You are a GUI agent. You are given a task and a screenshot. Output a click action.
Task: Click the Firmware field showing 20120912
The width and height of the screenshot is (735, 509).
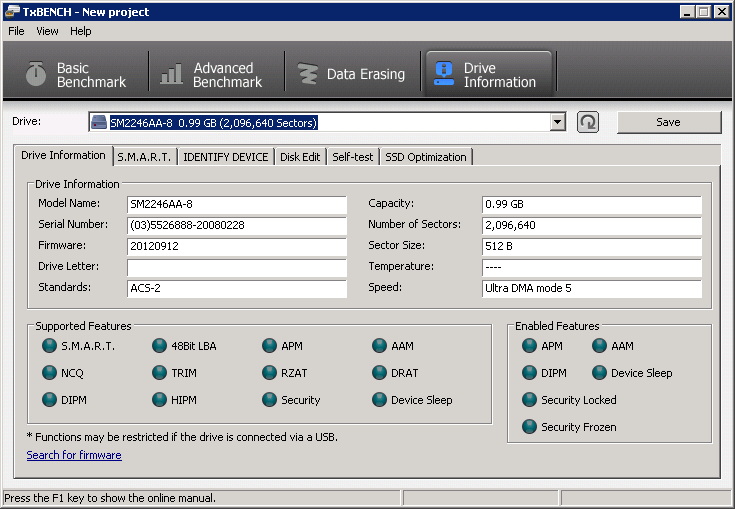coord(237,247)
